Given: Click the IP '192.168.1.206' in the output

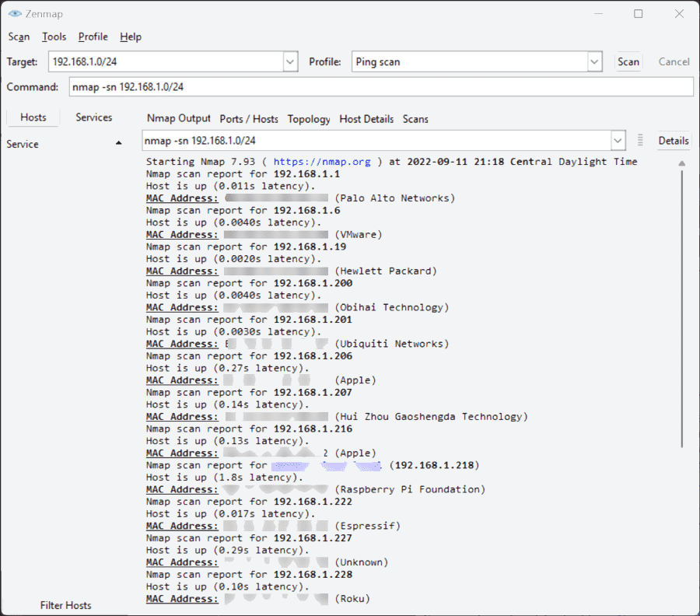Looking at the screenshot, I should (x=313, y=356).
